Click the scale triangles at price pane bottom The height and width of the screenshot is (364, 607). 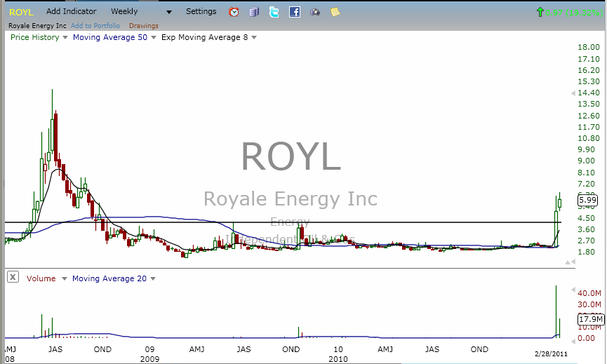[570, 262]
